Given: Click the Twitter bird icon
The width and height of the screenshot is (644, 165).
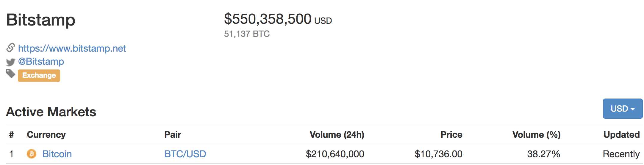Looking at the screenshot, I should point(11,62).
